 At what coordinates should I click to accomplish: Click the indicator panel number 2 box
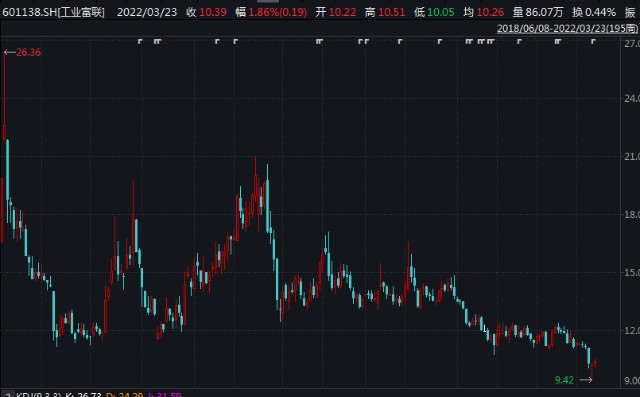click(x=8, y=395)
